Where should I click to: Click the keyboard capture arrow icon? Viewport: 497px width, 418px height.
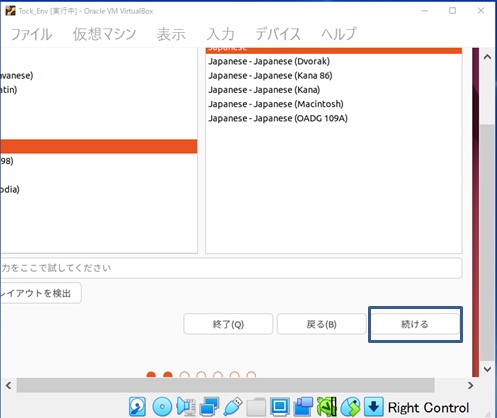374,407
